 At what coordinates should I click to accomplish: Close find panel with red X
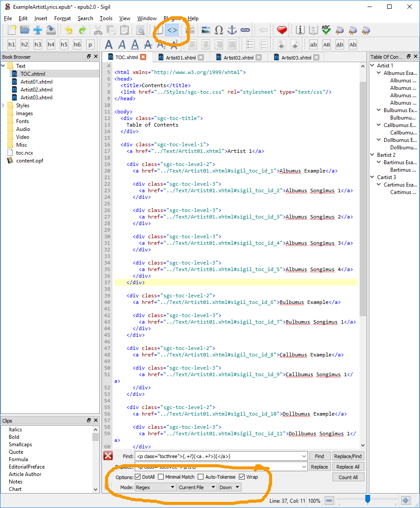tap(108, 456)
